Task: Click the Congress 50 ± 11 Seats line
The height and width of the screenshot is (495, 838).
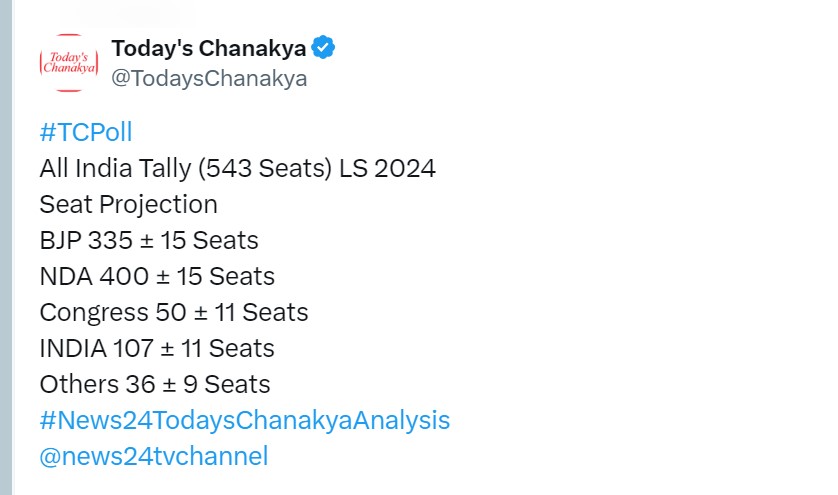Action: pos(174,312)
